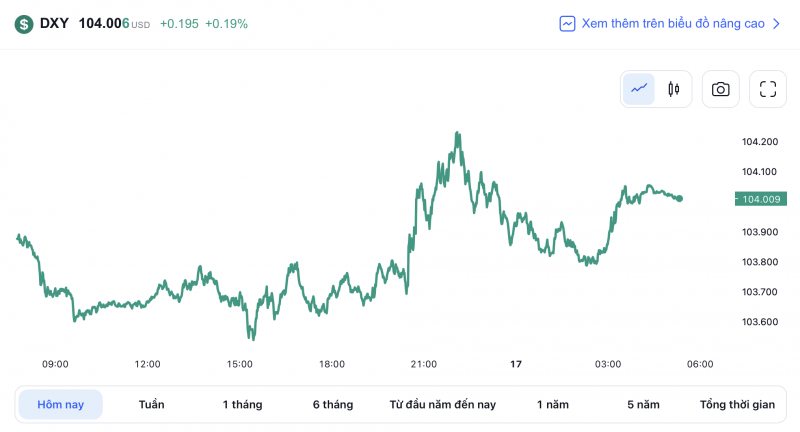Click the green end-point dot on chart
Image resolution: width=800 pixels, height=432 pixels.
click(680, 198)
